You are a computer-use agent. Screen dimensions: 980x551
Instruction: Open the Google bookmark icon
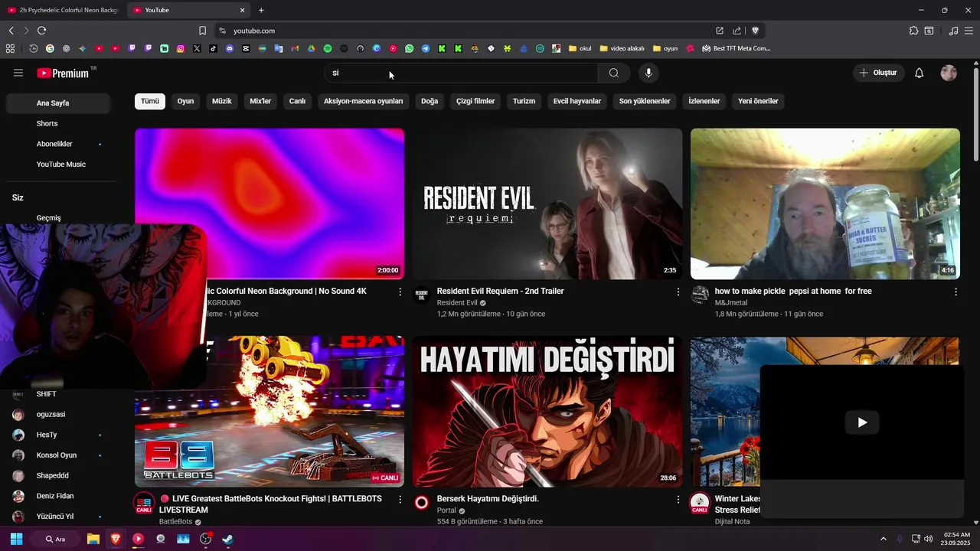click(50, 48)
